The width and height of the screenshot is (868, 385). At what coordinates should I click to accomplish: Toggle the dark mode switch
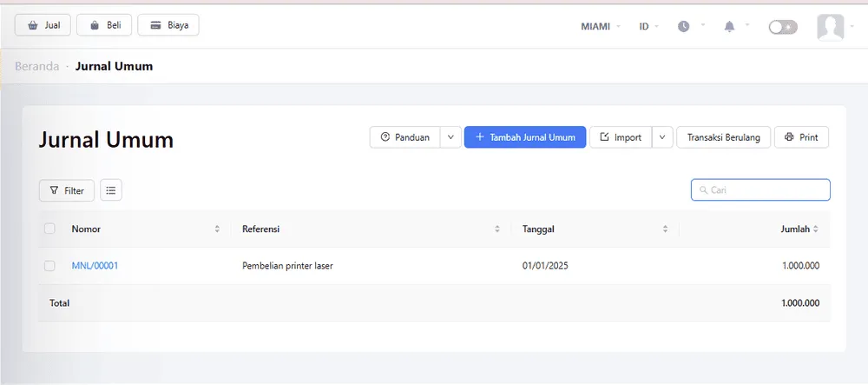783,27
